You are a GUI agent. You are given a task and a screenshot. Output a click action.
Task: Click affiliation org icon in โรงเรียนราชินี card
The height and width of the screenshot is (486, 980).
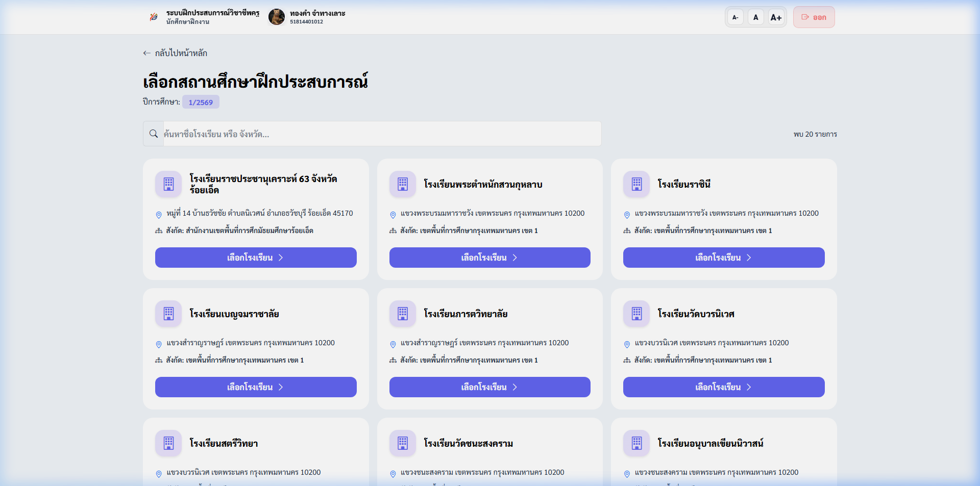[x=627, y=231]
